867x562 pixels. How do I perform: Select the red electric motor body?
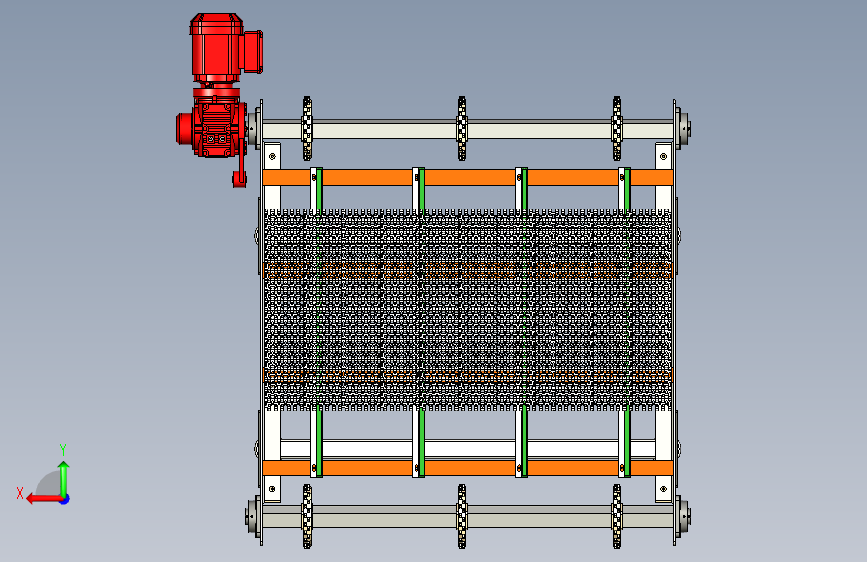click(x=217, y=48)
